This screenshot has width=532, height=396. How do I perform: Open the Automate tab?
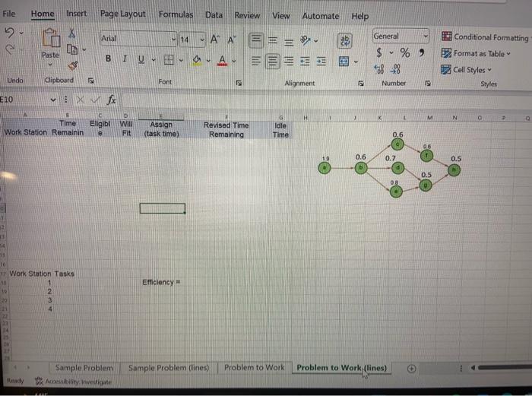(321, 16)
